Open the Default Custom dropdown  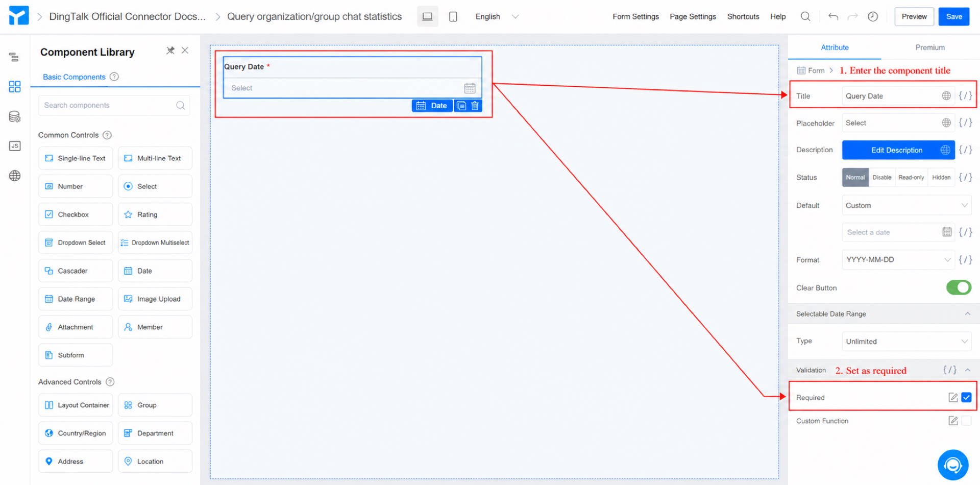[x=906, y=205]
